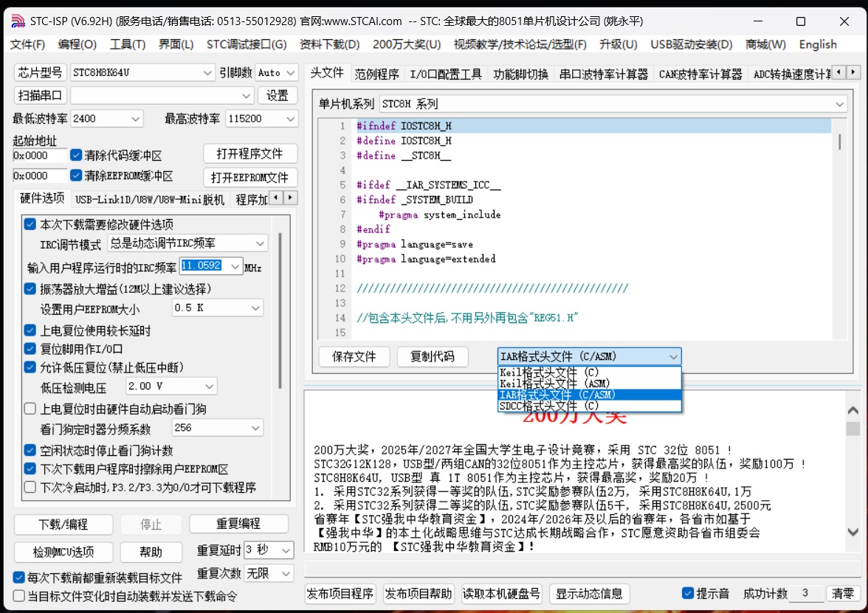This screenshot has height=613, width=868.
Task: Click 读取本机硬盘号 button
Action: (502, 594)
